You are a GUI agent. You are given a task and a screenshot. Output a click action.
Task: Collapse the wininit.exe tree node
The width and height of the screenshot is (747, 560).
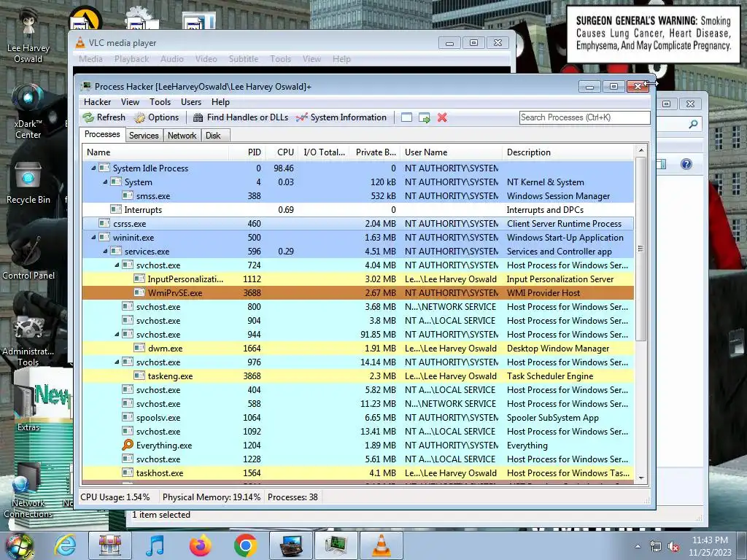pos(93,237)
